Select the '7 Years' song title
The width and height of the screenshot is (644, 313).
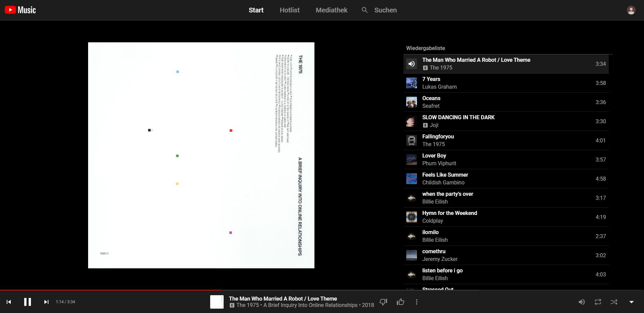431,79
